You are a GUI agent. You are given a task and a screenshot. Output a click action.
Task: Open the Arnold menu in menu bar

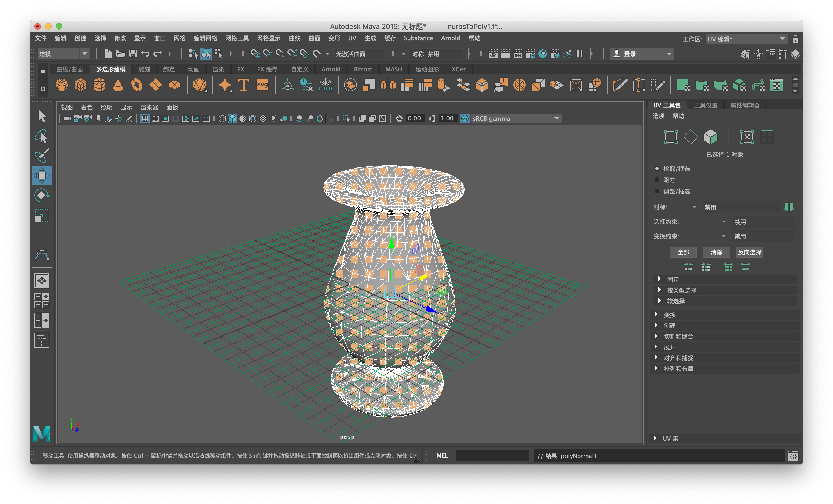point(450,38)
